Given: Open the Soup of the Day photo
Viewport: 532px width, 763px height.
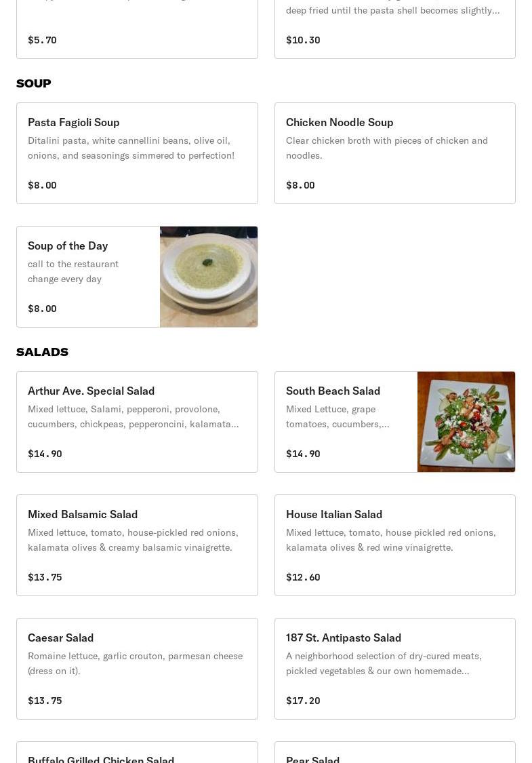Looking at the screenshot, I should (209, 277).
